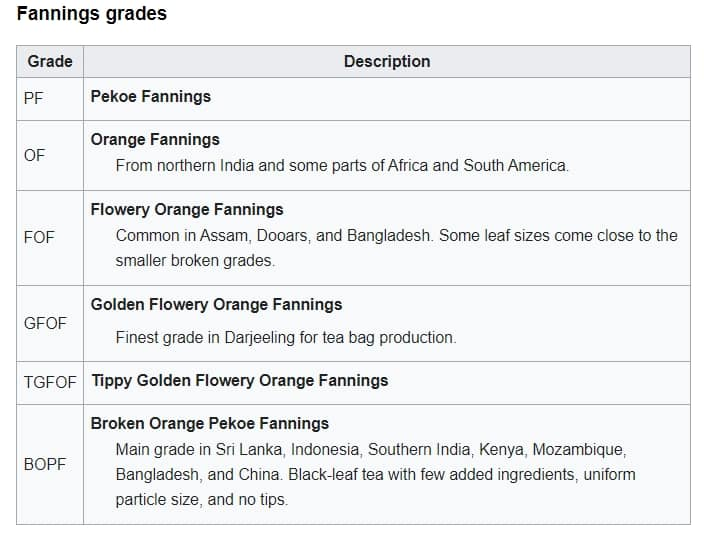Click the Sri Lanka, Indonesia description line
The width and height of the screenshot is (724, 542).
[371, 449]
